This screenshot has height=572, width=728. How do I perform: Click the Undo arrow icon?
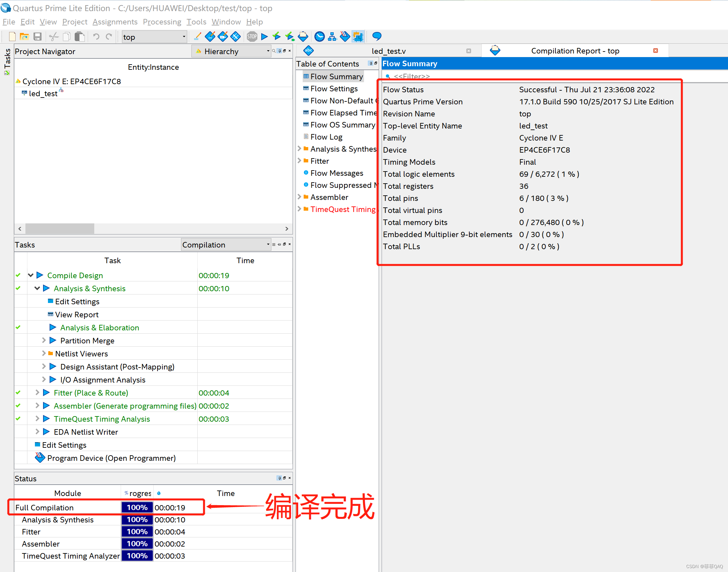pos(96,37)
